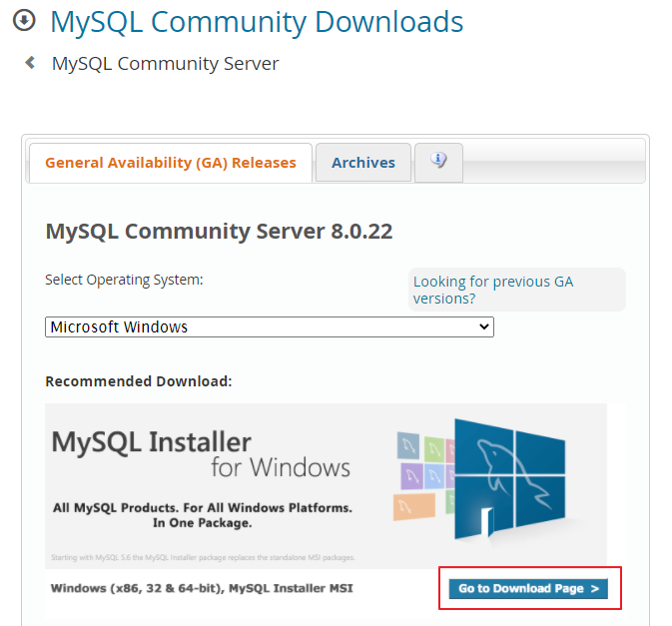Click the Windows (x86, 32 & 64-bit) MSI text

pyautogui.click(x=202, y=588)
